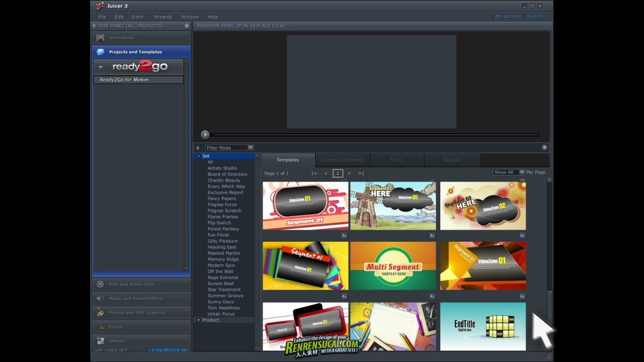
Task: Toggle Shy Mode off status
Action: click(111, 350)
